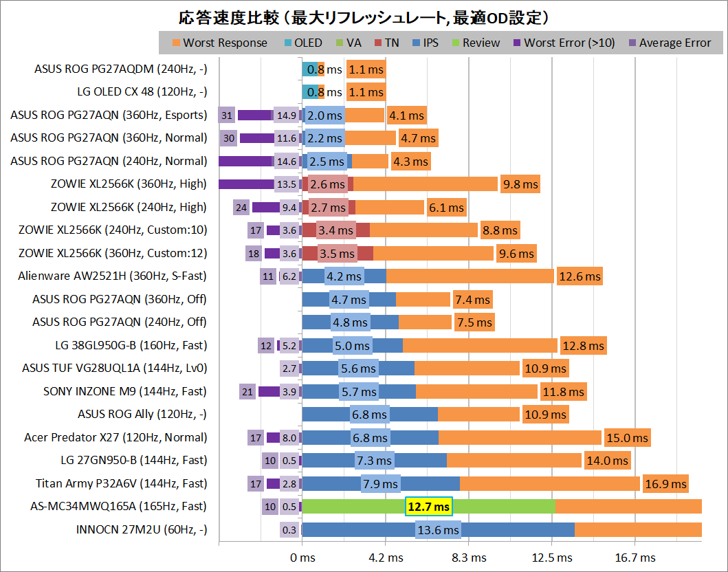The height and width of the screenshot is (572, 728).
Task: Select the ASUS ROG Ally (120Hz, -) label
Action: [x=142, y=414]
